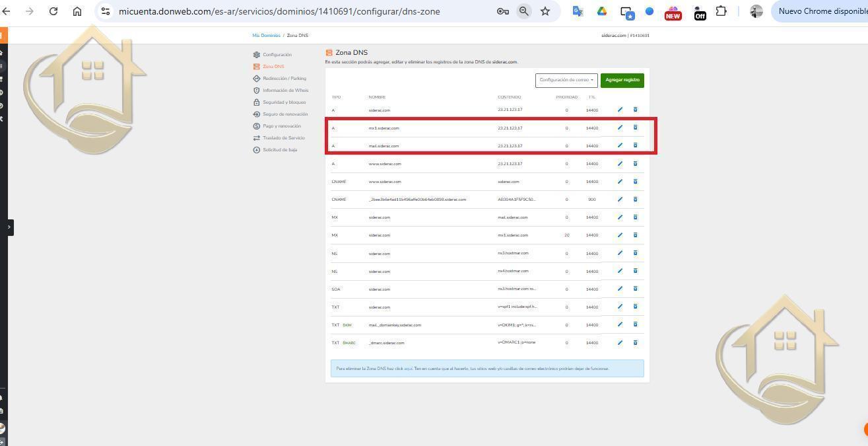Expand Configuración de correo dropdown
The height and width of the screenshot is (446, 868).
coord(566,80)
